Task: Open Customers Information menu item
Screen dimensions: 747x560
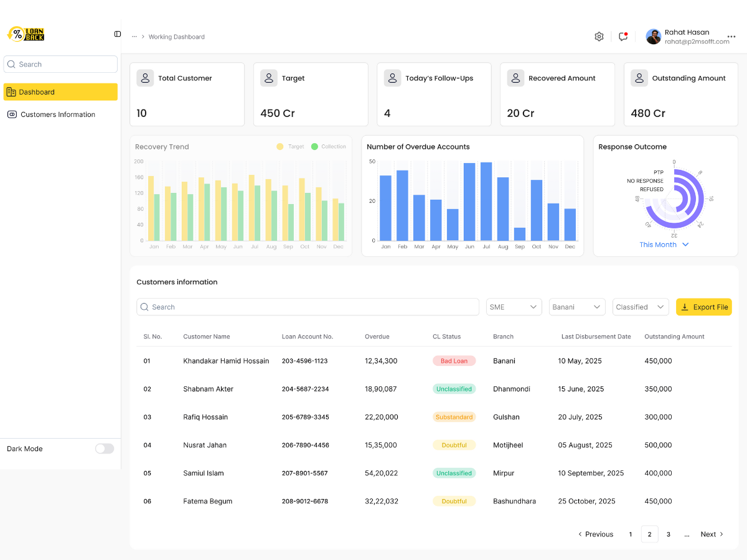Action: pyautogui.click(x=57, y=114)
